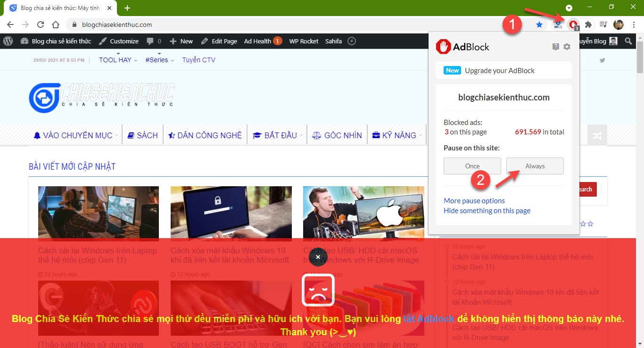Click the tắt Adblock link in notice
Image resolution: width=644 pixels, height=348 pixels.
click(x=429, y=319)
